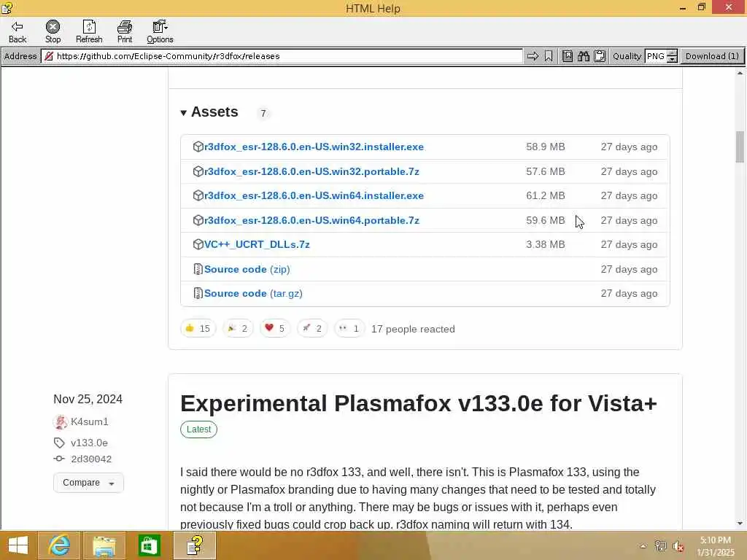The height and width of the screenshot is (560, 747).
Task: Go back with the Back arrow
Action: tap(18, 32)
